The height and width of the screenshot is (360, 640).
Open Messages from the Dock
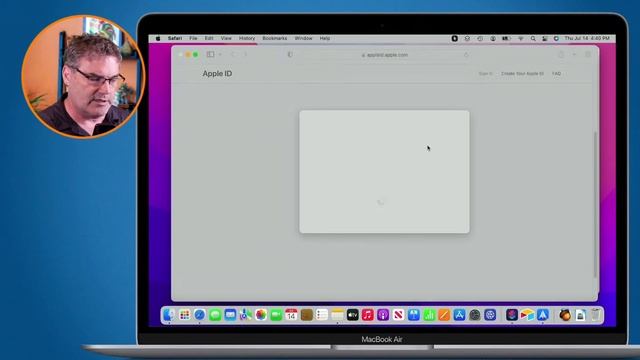tap(215, 315)
